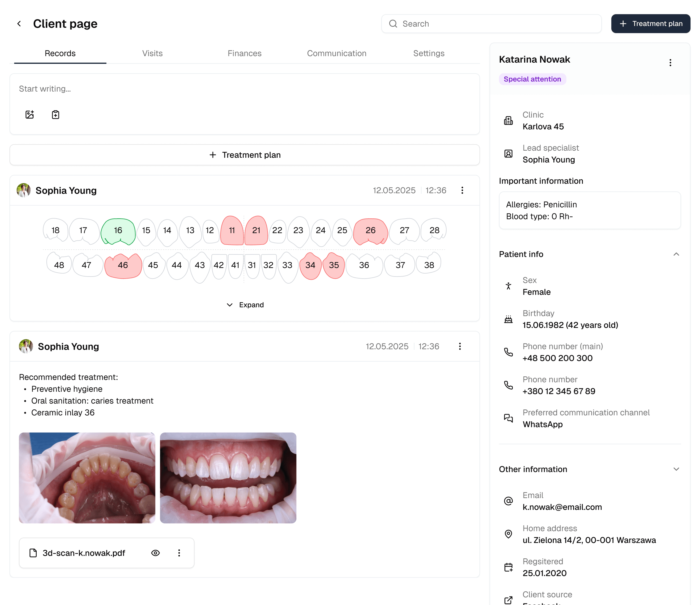Open the frontal teeth smile photo

pos(228,478)
